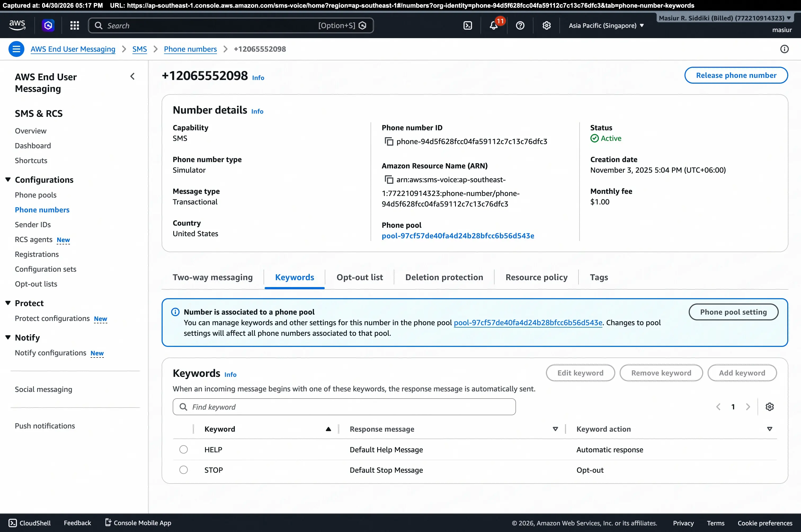The width and height of the screenshot is (801, 532).
Task: Open the info panel icon near breadcrumbs
Action: pos(784,49)
